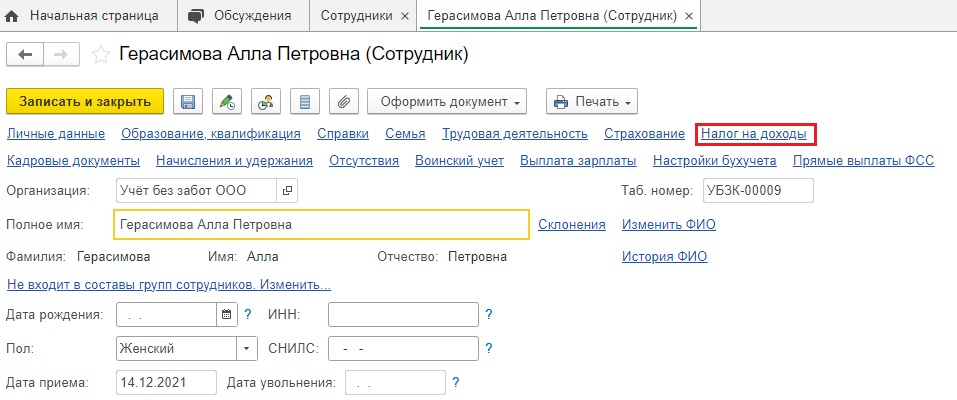This screenshot has height=400, width=957.
Task: Open the report list icon in toolbar
Action: pos(305,101)
